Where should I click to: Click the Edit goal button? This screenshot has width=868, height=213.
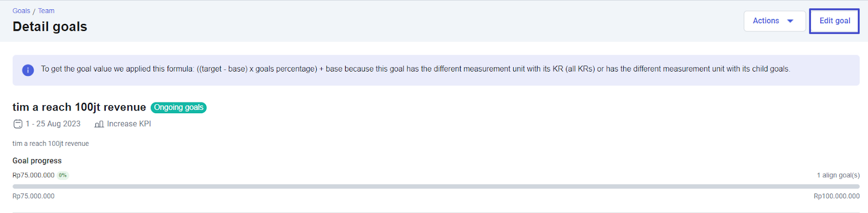pos(834,21)
